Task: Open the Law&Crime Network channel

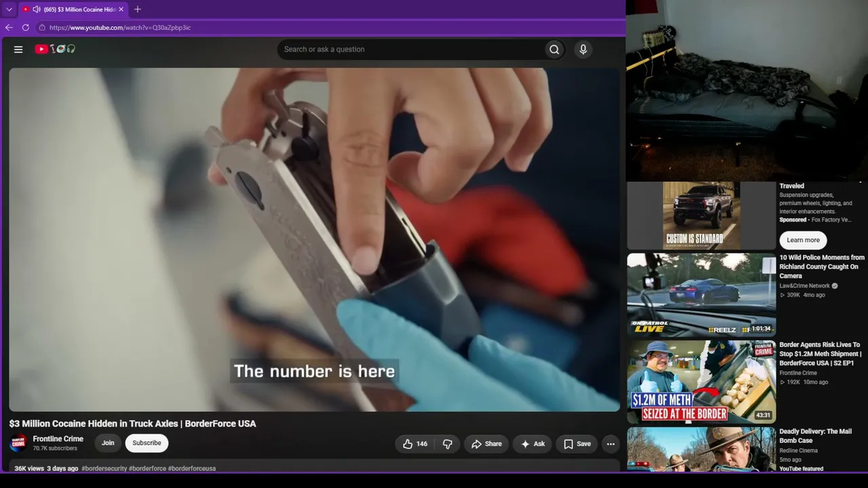Action: 805,286
